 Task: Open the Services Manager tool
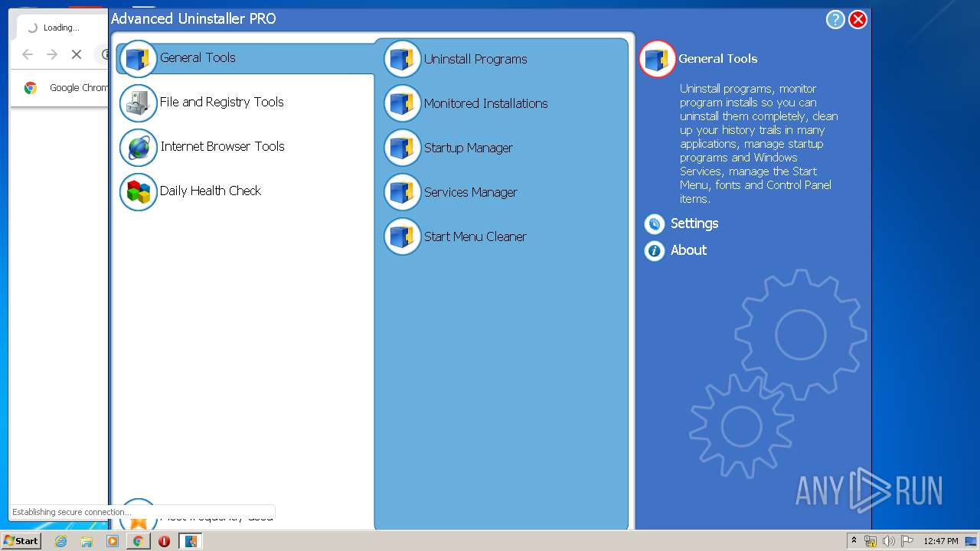pyautogui.click(x=471, y=192)
